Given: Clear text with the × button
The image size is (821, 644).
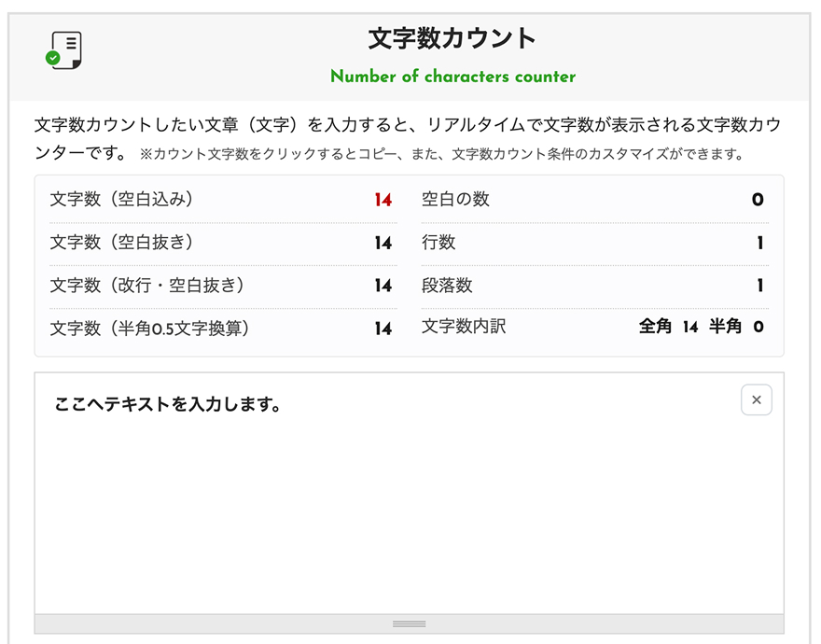Looking at the screenshot, I should click(x=756, y=399).
